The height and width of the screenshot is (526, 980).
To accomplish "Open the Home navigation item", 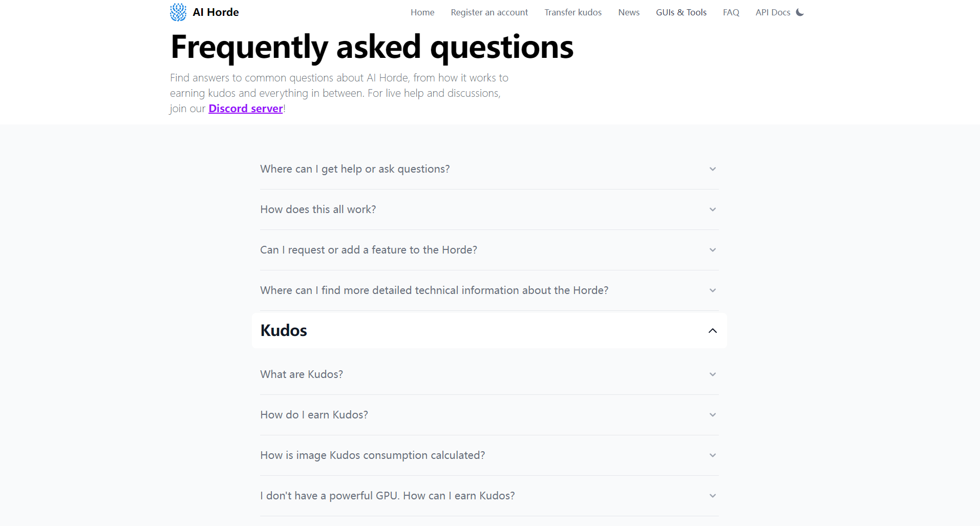I will pyautogui.click(x=422, y=12).
